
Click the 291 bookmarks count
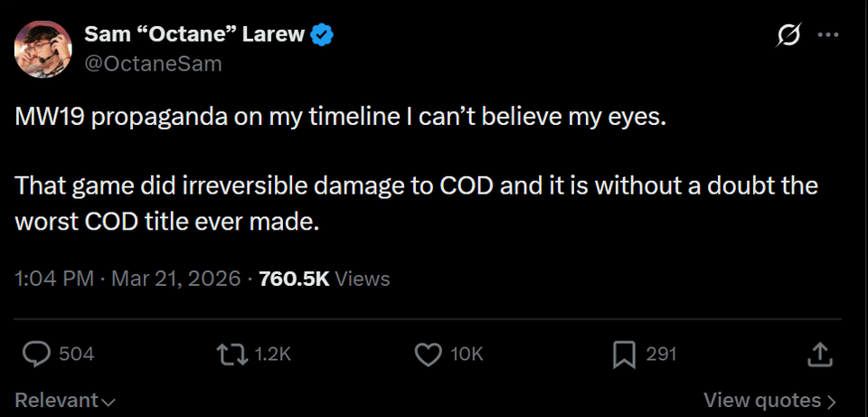[x=661, y=355]
